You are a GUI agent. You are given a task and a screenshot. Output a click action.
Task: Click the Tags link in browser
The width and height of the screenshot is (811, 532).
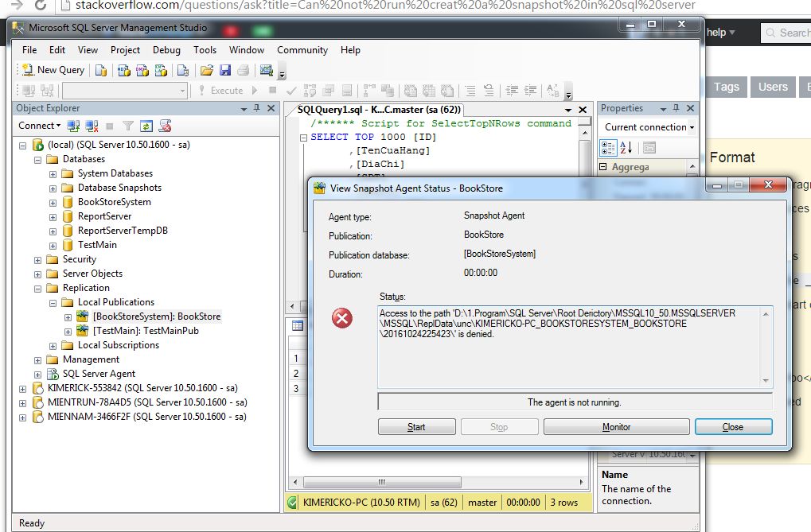pos(726,87)
